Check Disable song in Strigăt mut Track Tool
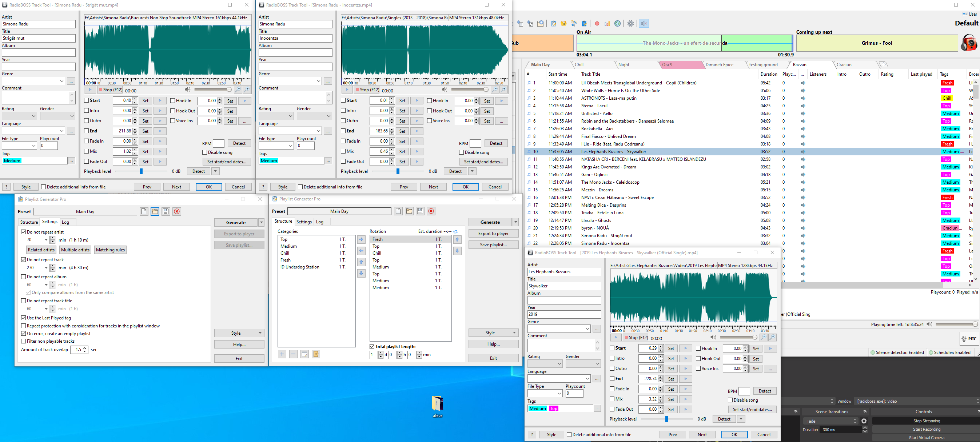The image size is (980, 442). pyautogui.click(x=205, y=152)
